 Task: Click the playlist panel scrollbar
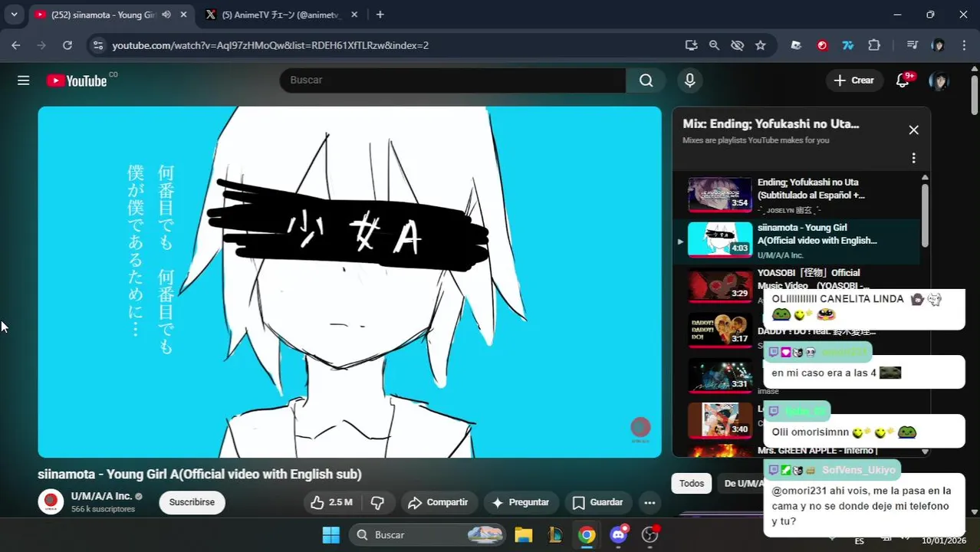(925, 215)
